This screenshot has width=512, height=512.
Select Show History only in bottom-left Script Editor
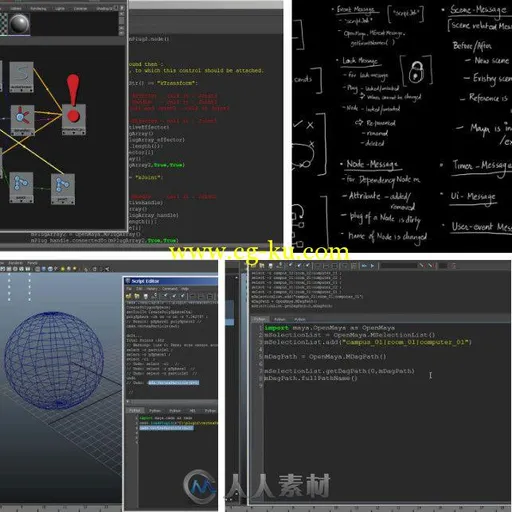[193, 296]
